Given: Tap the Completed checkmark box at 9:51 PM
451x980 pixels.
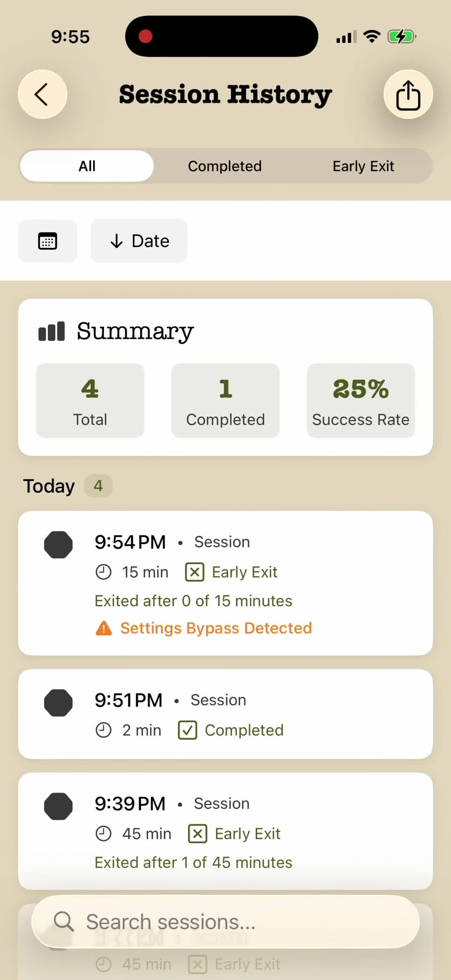Looking at the screenshot, I should 187,730.
